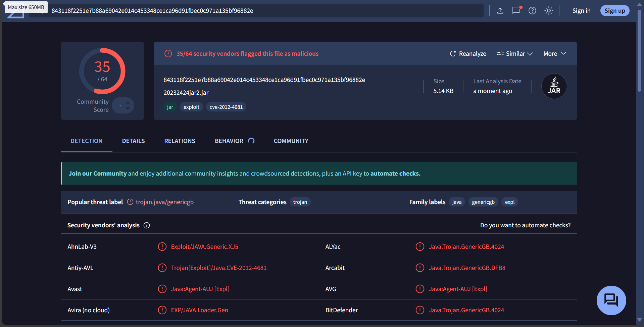
Task: Expand the Similar dropdown
Action: pyautogui.click(x=515, y=54)
